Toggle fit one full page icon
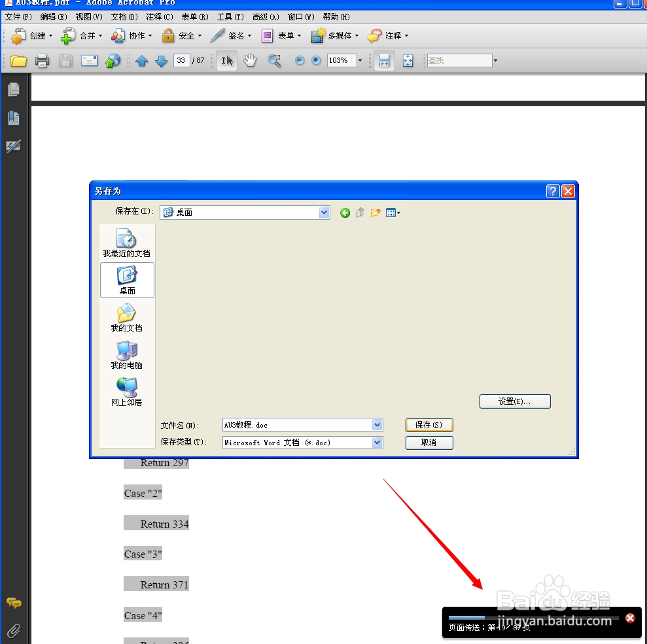 [408, 61]
